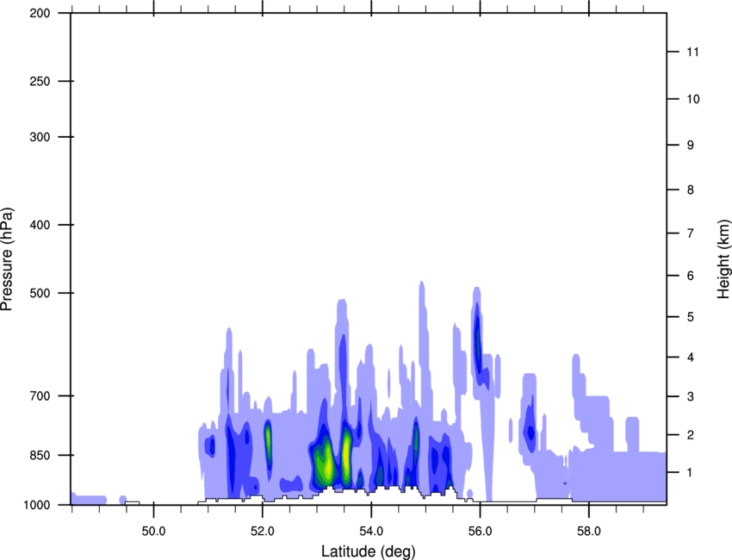Click the 50.0 latitude tick label
This screenshot has width=732, height=560.
pos(153,532)
